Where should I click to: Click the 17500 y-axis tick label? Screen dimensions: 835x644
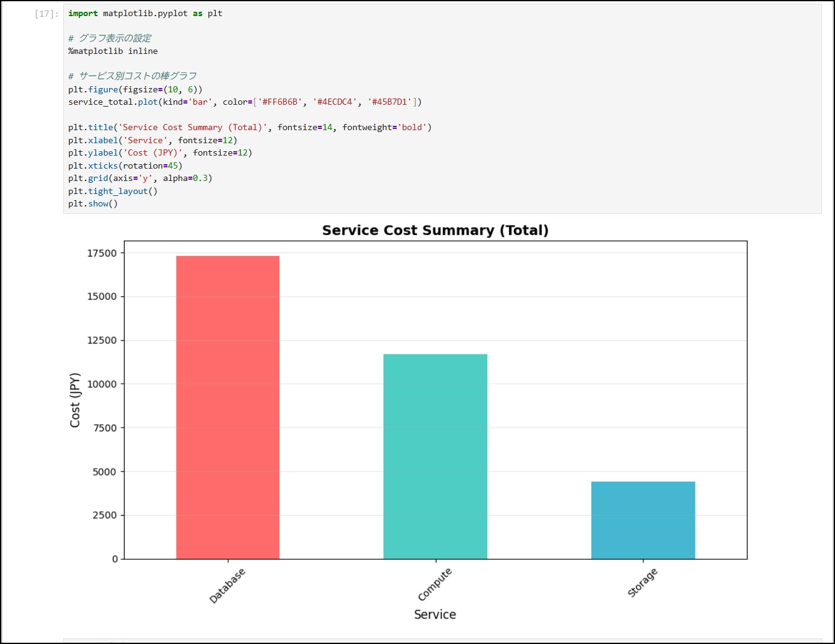102,254
